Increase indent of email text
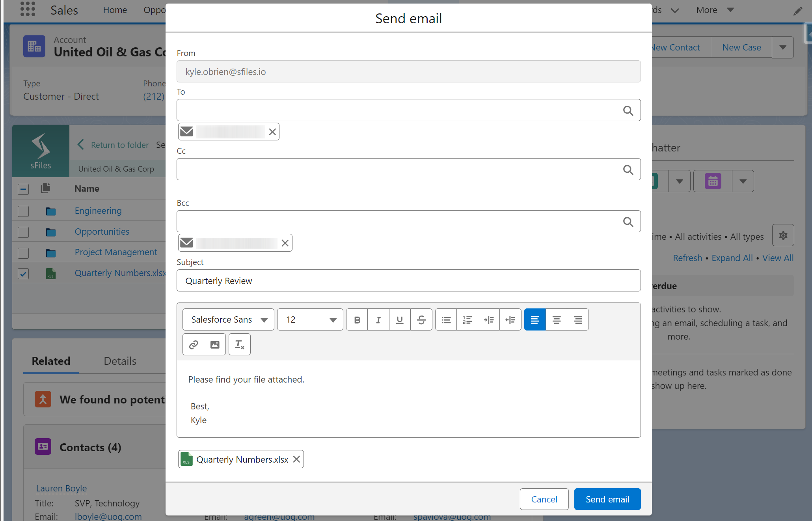 [489, 319]
